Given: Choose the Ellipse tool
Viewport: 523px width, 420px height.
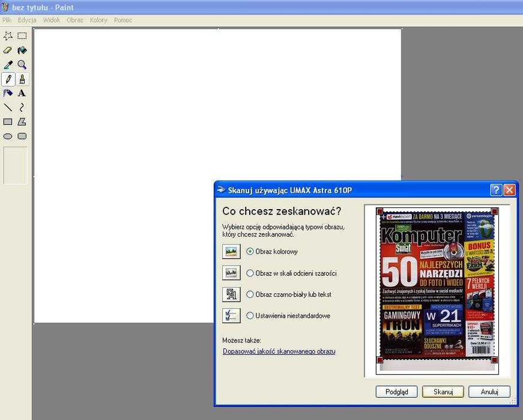Looking at the screenshot, I should (x=8, y=136).
